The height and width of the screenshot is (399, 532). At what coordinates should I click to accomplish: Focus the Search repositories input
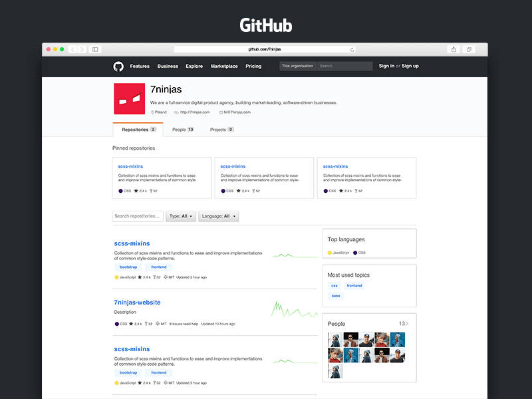[x=138, y=216]
